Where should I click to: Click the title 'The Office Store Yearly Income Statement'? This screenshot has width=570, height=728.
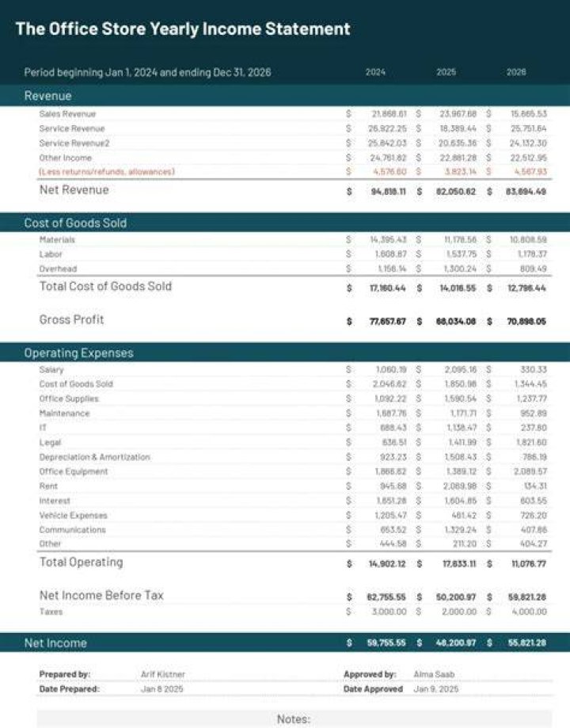point(183,29)
